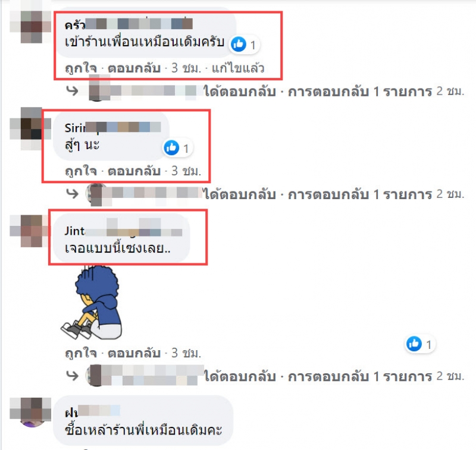Click ตอบกลับ under the sticker comment
This screenshot has width=476, height=450.
tap(134, 353)
